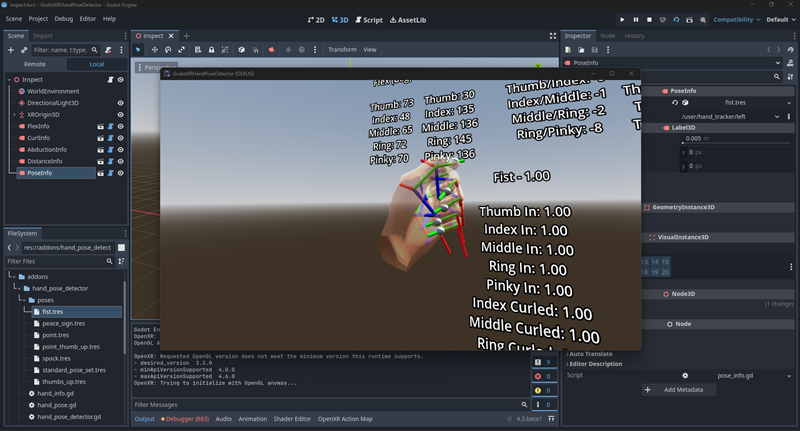
Task: Attach script to selected node icon
Action: 108,50
